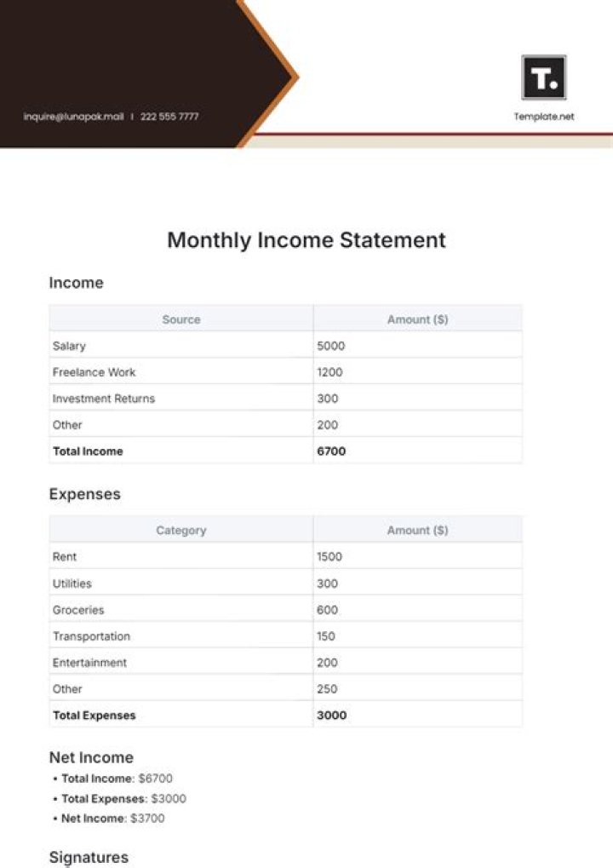Click the Source column header
Image resolution: width=613 pixels, height=868 pixels.
coord(181,319)
